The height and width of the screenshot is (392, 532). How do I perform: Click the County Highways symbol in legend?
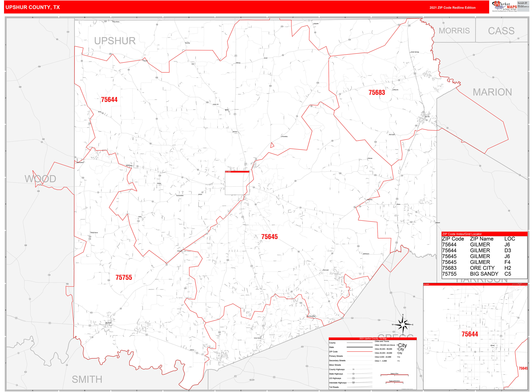[353, 369]
